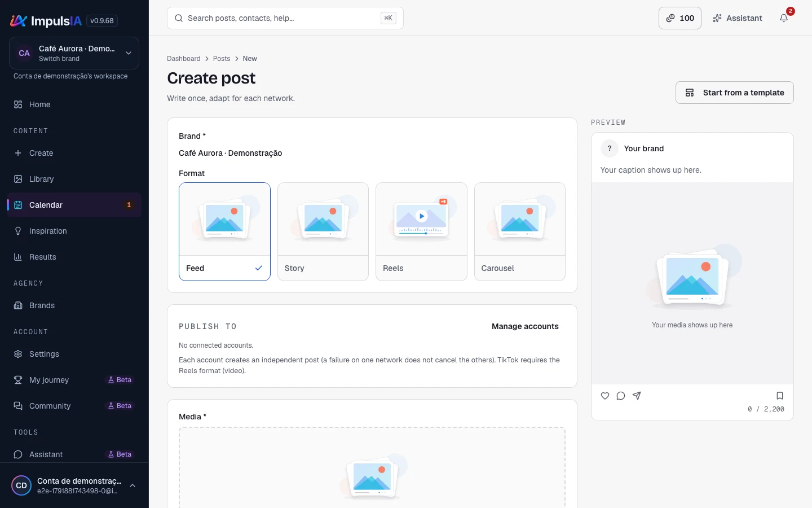
Task: Expand the account menu chevron at bottom
Action: click(x=133, y=485)
